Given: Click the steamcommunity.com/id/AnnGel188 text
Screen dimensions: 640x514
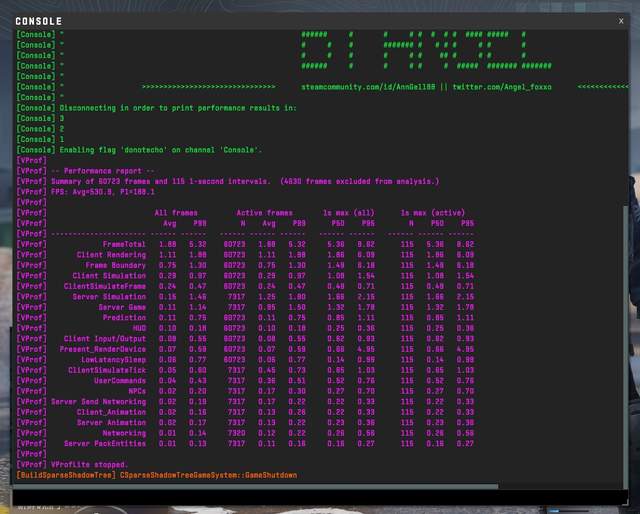Looking at the screenshot, I should tap(368, 87).
